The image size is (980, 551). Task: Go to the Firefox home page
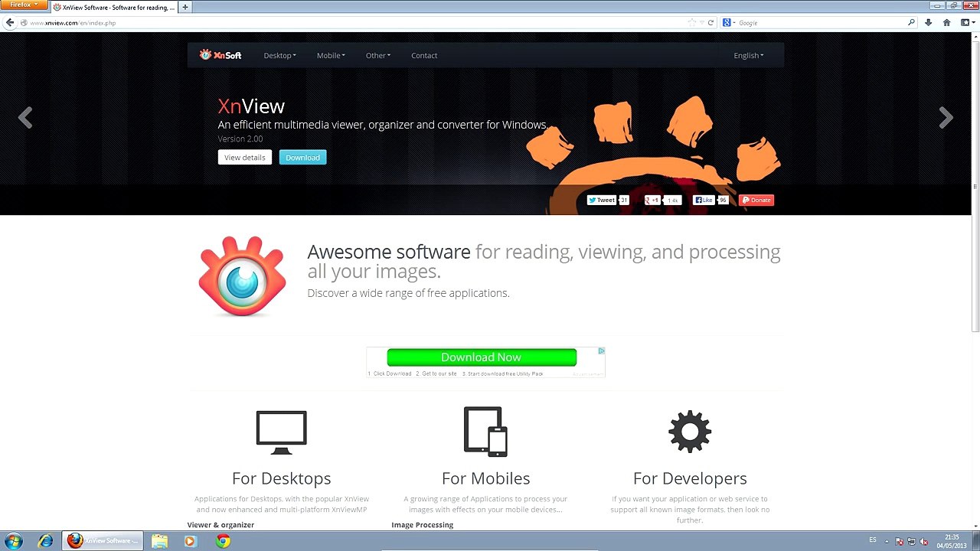[x=946, y=23]
